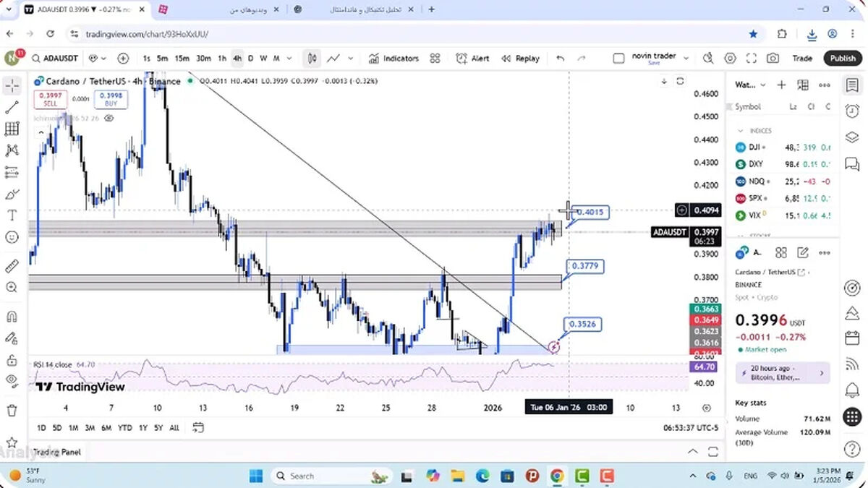
Task: Switch to the D timeframe
Action: click(x=250, y=59)
